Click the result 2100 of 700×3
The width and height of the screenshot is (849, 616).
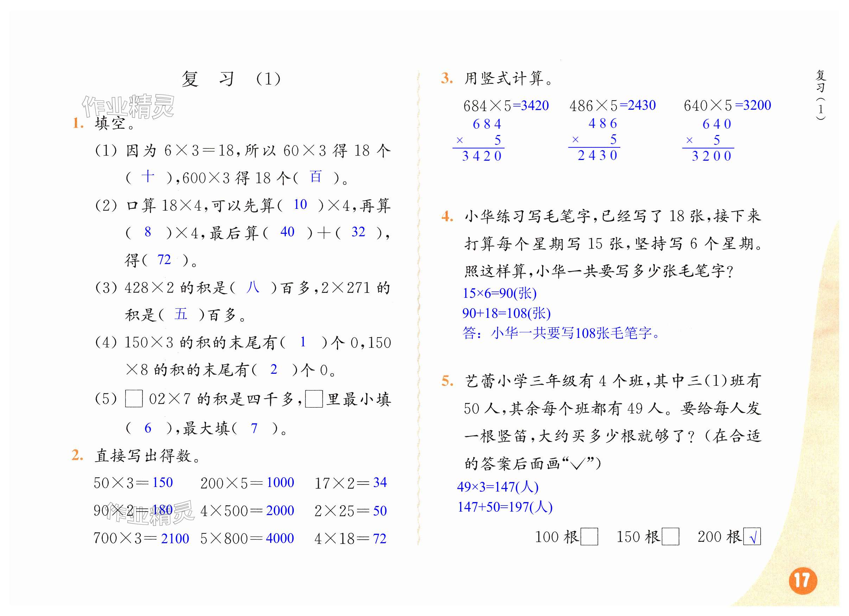coord(175,539)
